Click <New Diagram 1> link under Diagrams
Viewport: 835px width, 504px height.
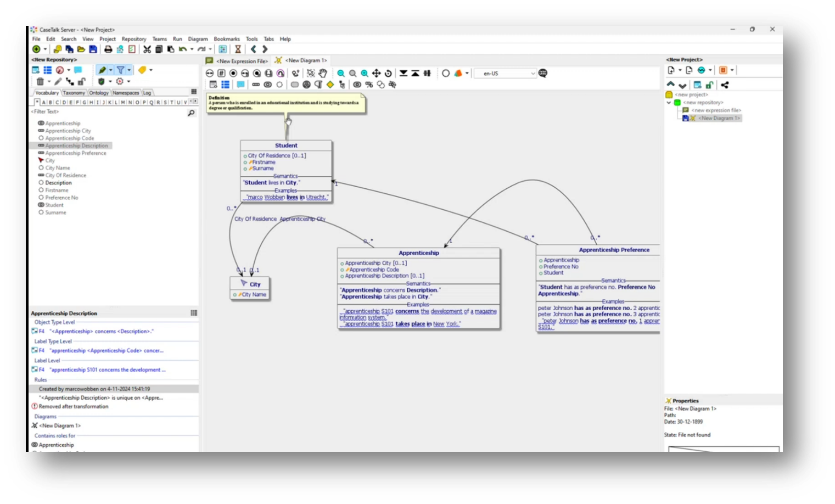pyautogui.click(x=60, y=425)
